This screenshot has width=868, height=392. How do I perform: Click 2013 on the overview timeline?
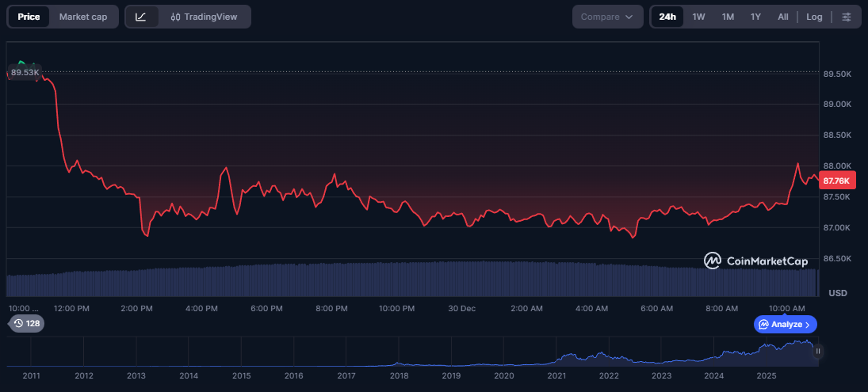click(x=136, y=376)
